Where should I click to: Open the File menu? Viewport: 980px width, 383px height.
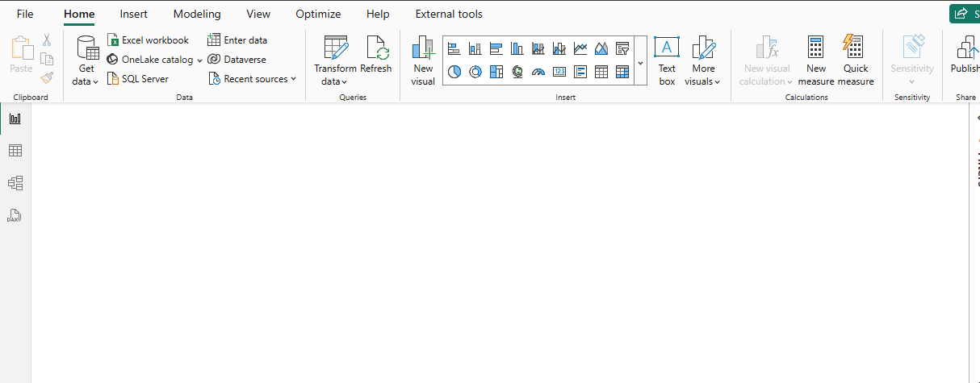coord(25,14)
